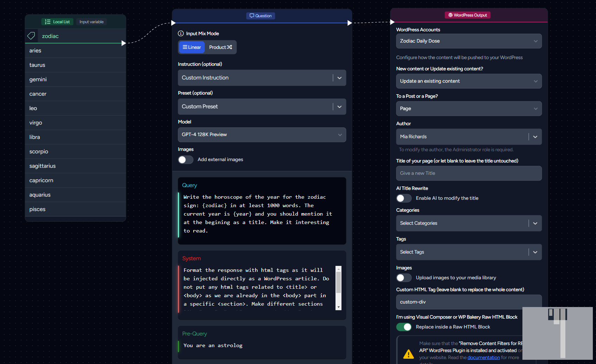The width and height of the screenshot is (596, 364).
Task: Select the cancer list row
Action: click(x=75, y=94)
